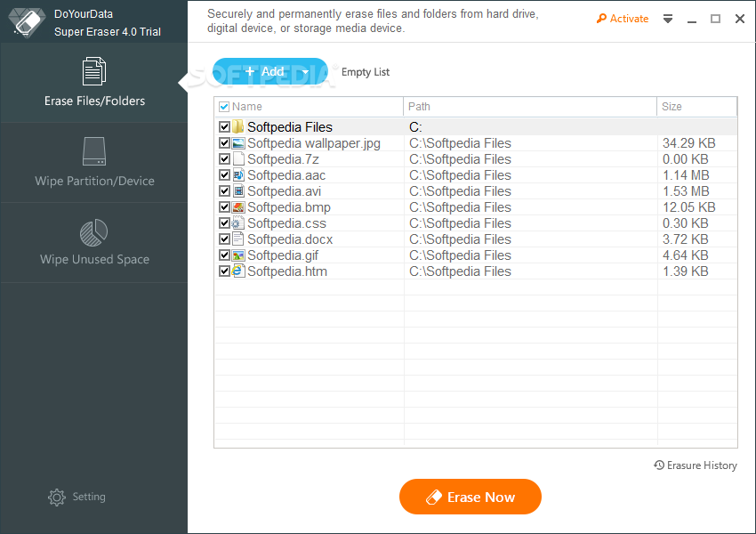Image resolution: width=756 pixels, height=534 pixels.
Task: Click Activate key link
Action: (623, 19)
